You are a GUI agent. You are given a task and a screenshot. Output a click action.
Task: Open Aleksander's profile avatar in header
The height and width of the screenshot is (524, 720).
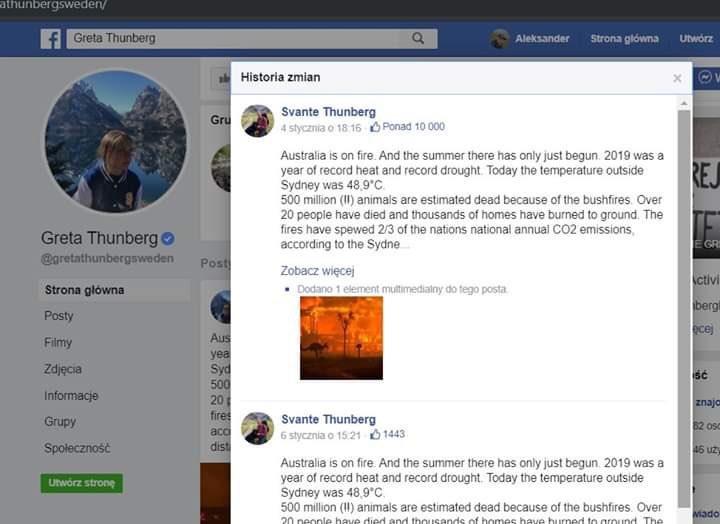500,39
